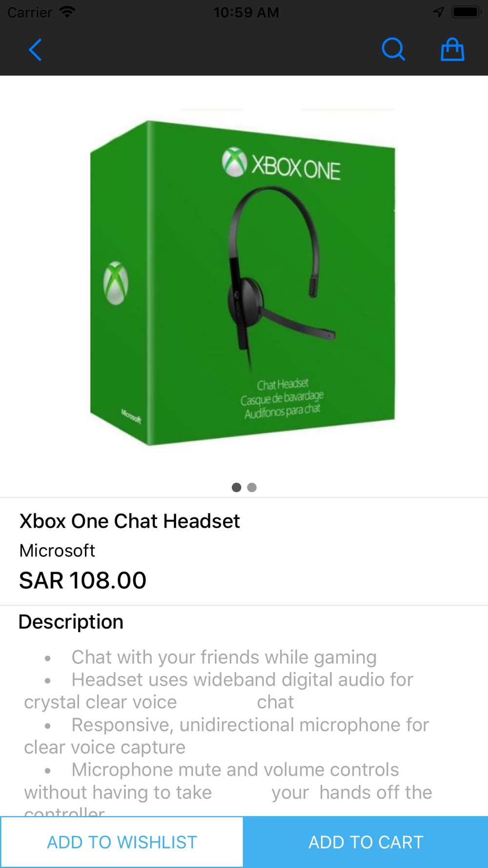Tap the battery indicator icon
This screenshot has height=868, width=488.
tap(466, 12)
